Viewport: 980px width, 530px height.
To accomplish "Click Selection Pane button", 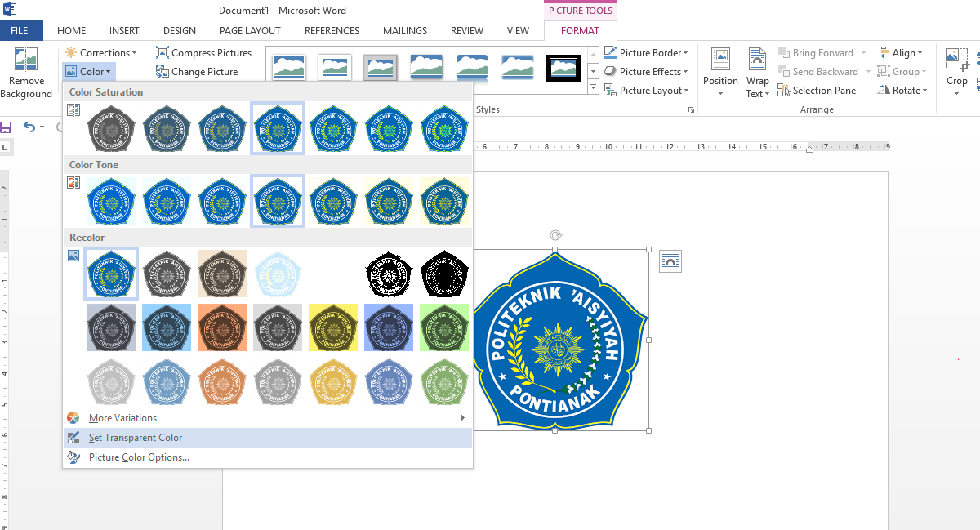I will click(x=817, y=91).
